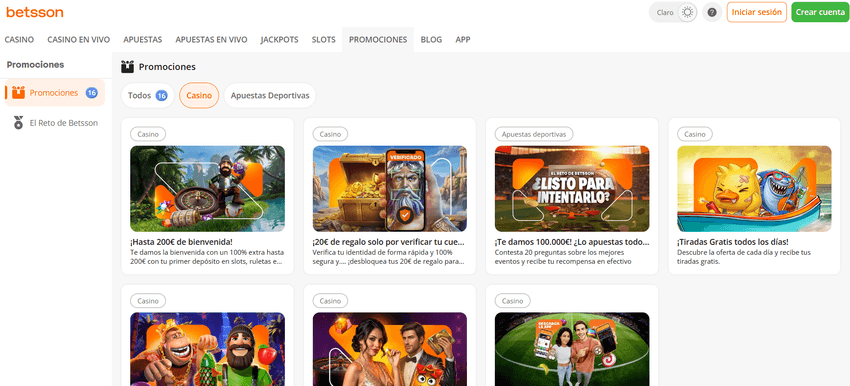
Task: Open APP menu item
Action: (463, 40)
